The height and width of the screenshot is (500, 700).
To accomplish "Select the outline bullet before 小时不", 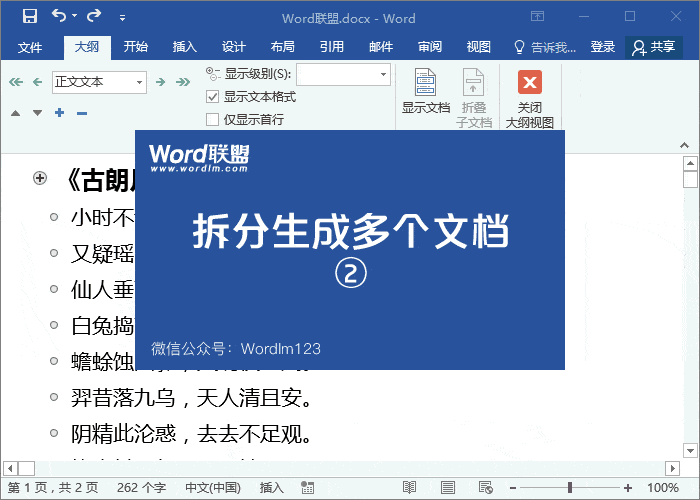I will pyautogui.click(x=54, y=217).
